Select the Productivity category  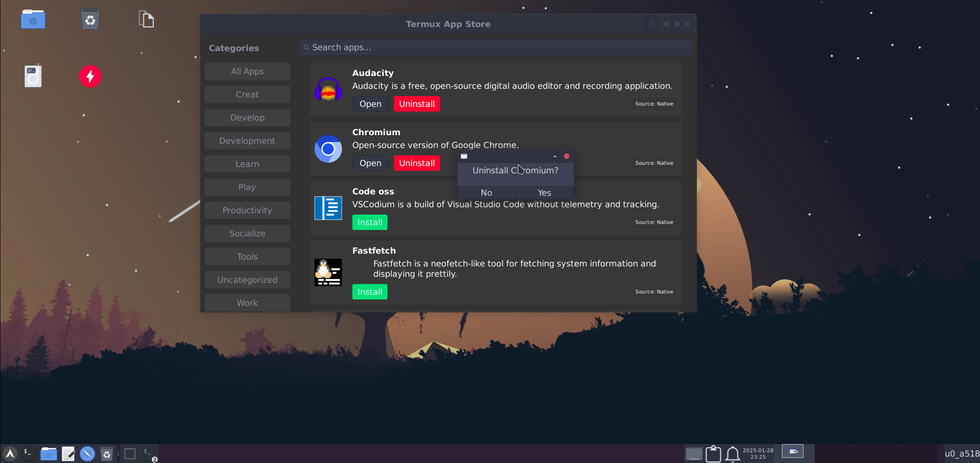pyautogui.click(x=247, y=210)
